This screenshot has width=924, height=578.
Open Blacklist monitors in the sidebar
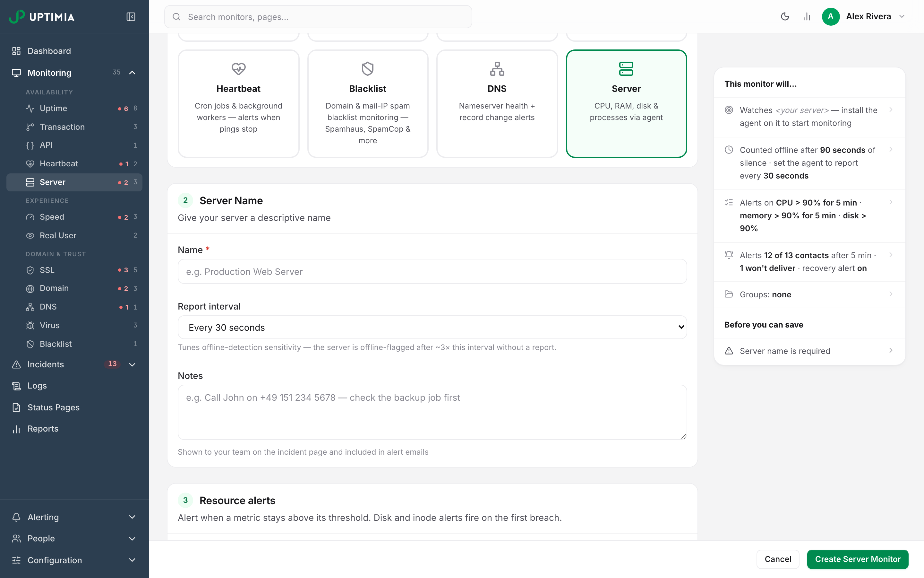(x=74, y=344)
